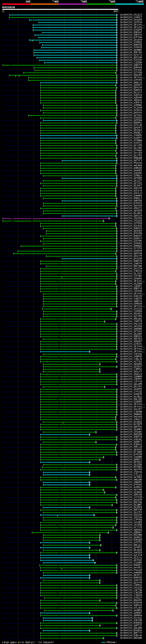Open hit UniRef100_C5XU28

click(131, 221)
